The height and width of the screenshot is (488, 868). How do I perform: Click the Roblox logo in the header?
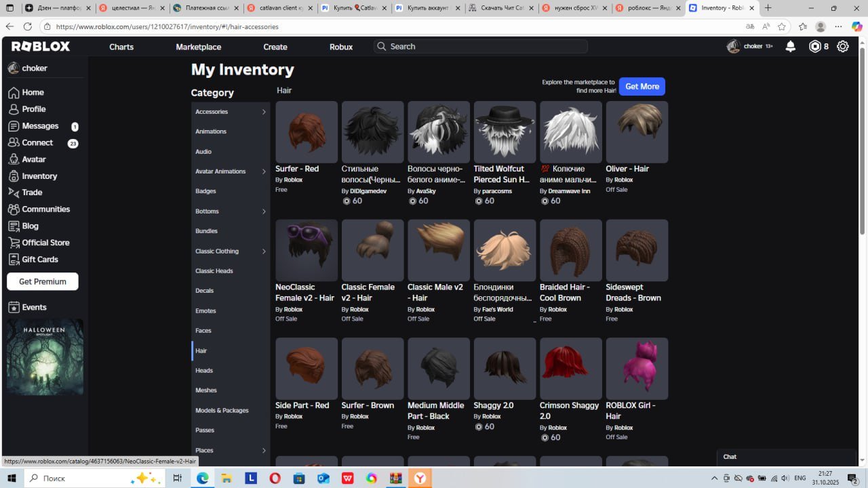(41, 47)
